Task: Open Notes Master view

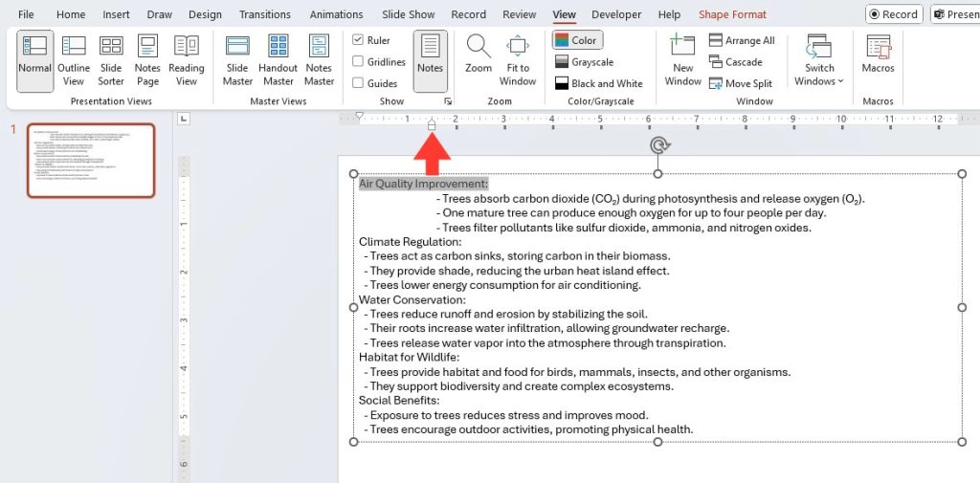Action: [x=319, y=61]
